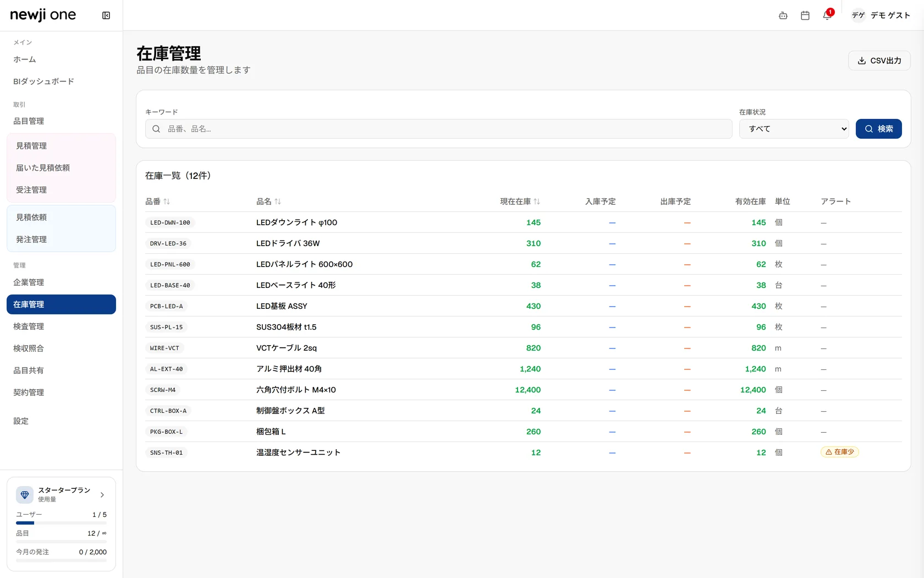This screenshot has width=924, height=578.
Task: Click the ユーザー usage progress bar
Action: [x=61, y=522]
